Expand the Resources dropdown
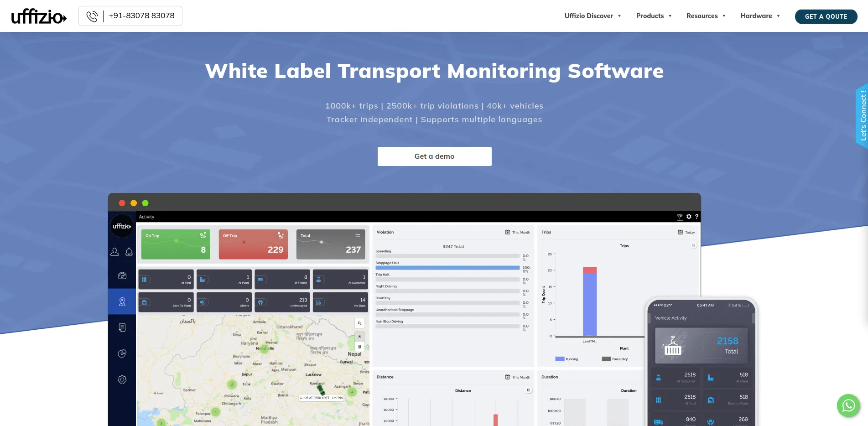Viewport: 868px width, 426px height. tap(706, 16)
